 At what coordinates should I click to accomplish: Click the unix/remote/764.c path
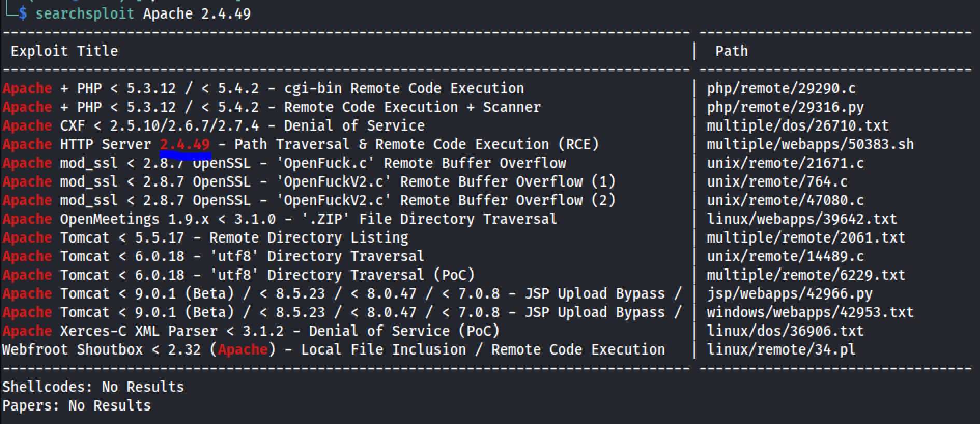pos(777,181)
